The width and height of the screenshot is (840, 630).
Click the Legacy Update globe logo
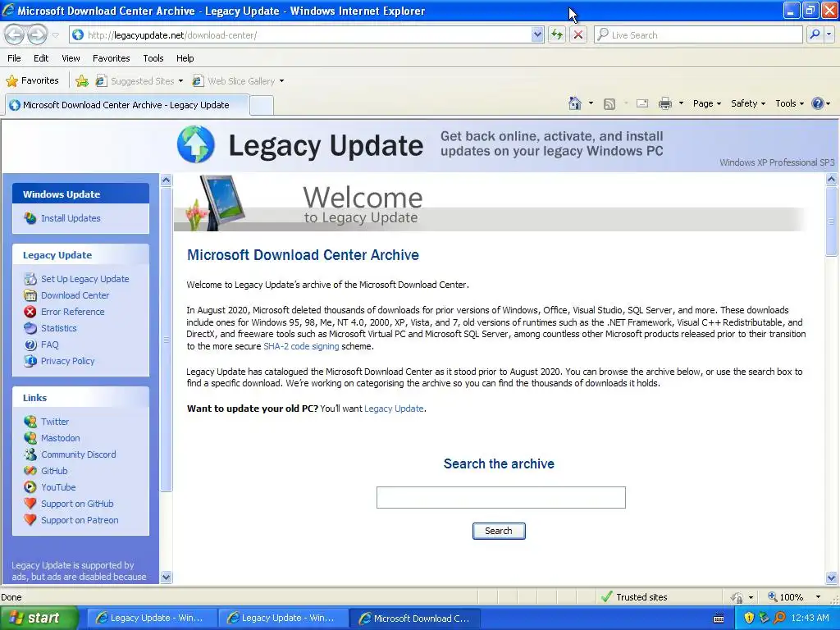196,144
